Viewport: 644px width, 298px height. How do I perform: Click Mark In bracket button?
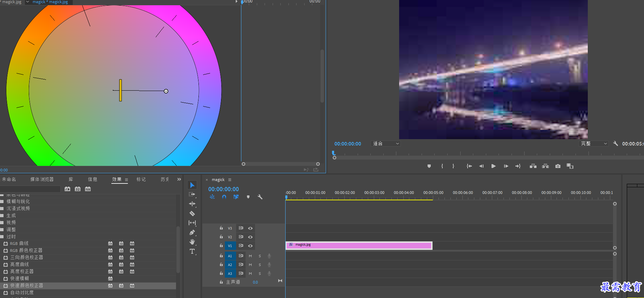tap(442, 166)
